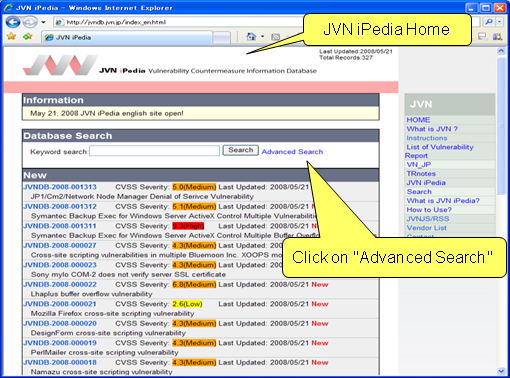Click the Home icon in command bar
The height and width of the screenshot is (378, 510).
click(x=251, y=36)
